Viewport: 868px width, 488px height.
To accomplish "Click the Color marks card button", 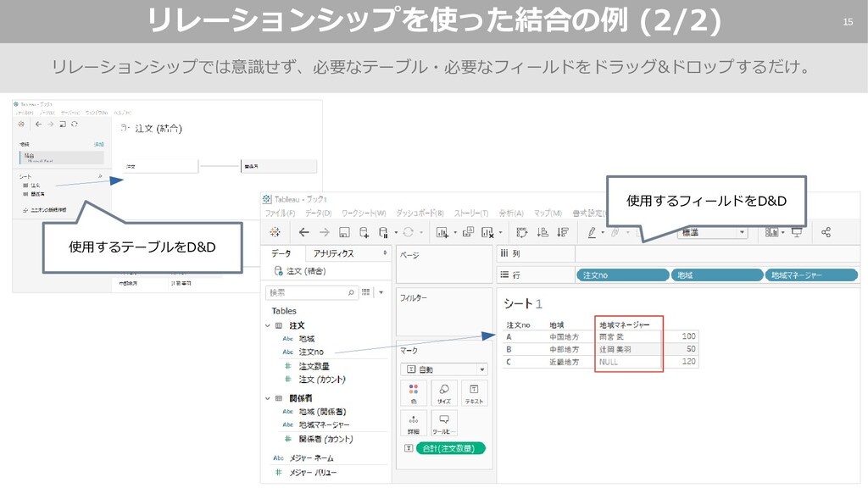I will click(x=414, y=393).
